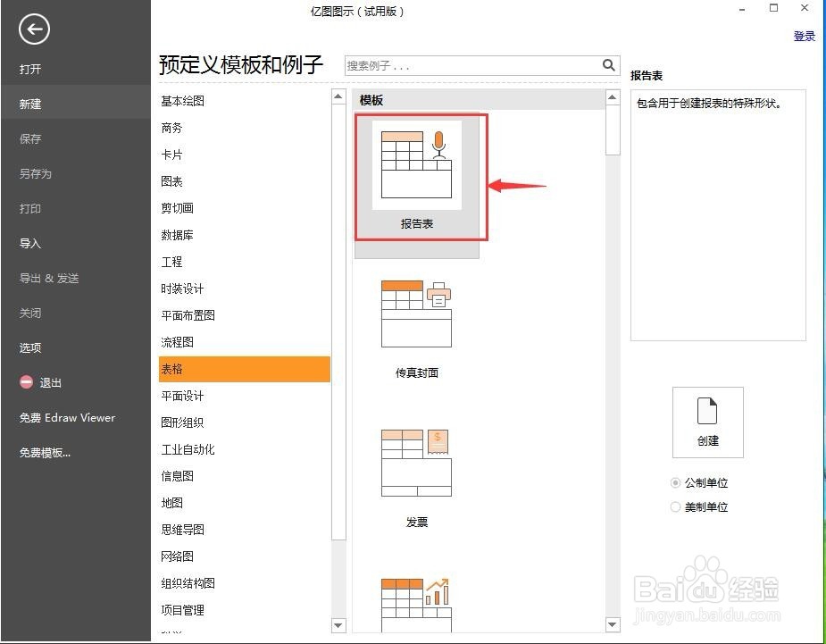The width and height of the screenshot is (826, 644).
Task: Click the category list scrollbar thumb
Action: [338, 322]
